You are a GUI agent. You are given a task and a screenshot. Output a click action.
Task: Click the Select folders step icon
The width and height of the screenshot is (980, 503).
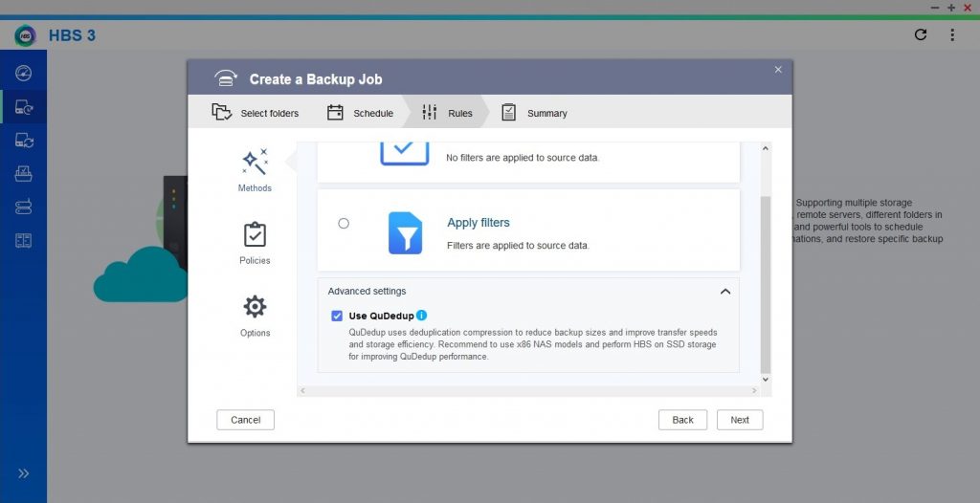click(222, 113)
